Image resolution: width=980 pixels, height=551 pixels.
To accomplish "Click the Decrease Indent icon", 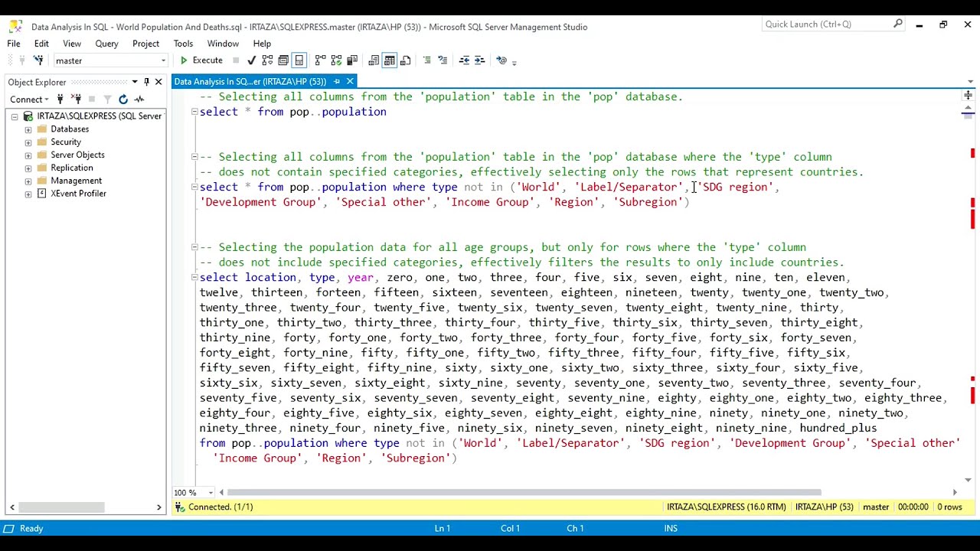I will tap(463, 60).
